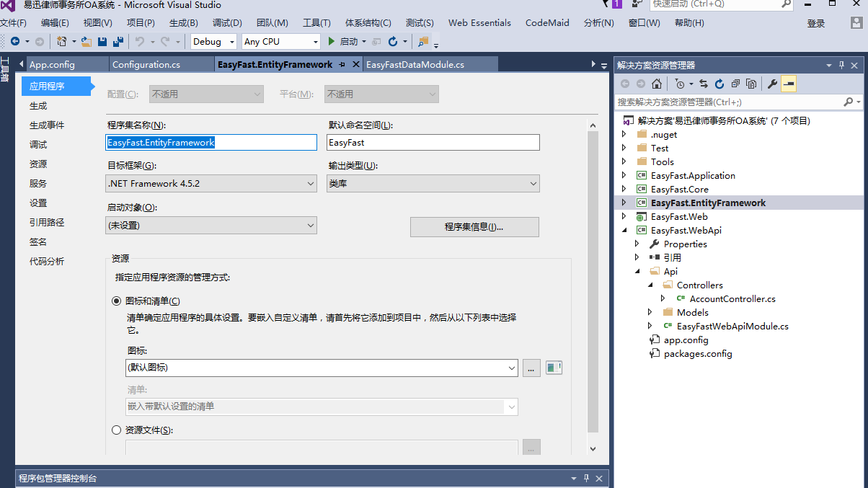Open the 目标框架 .NET Framework dropdown

point(211,184)
